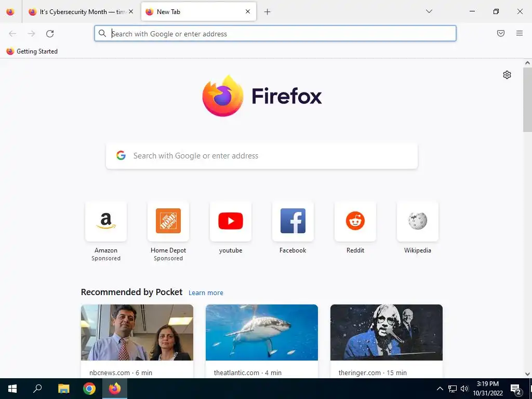Click the scrollbar up arrow

pos(527,63)
